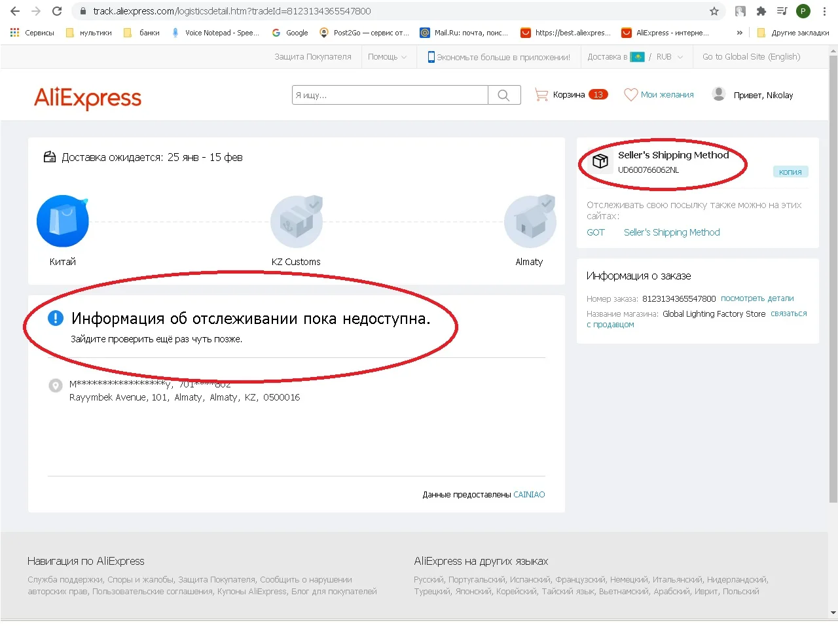This screenshot has width=838, height=644.
Task: Click the scrollbar down arrow
Action: [x=833, y=613]
